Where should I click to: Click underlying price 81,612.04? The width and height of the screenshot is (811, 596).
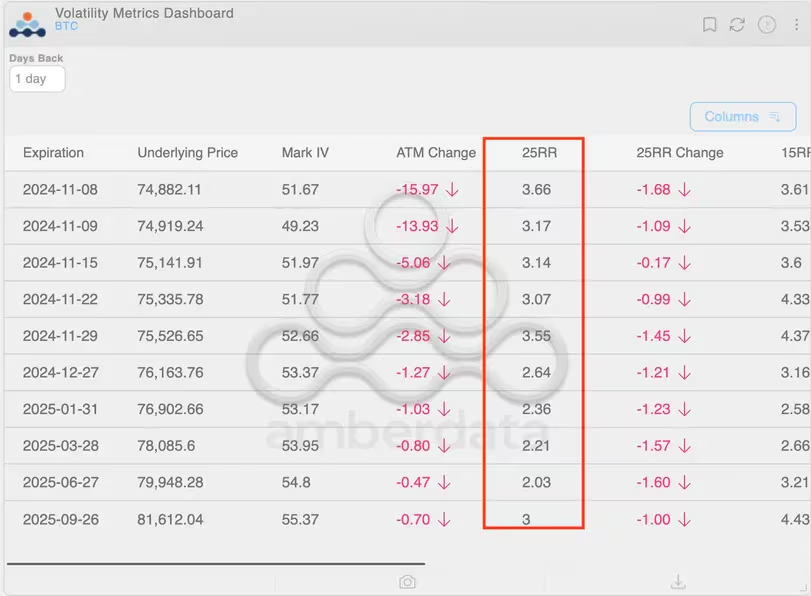tap(170, 519)
